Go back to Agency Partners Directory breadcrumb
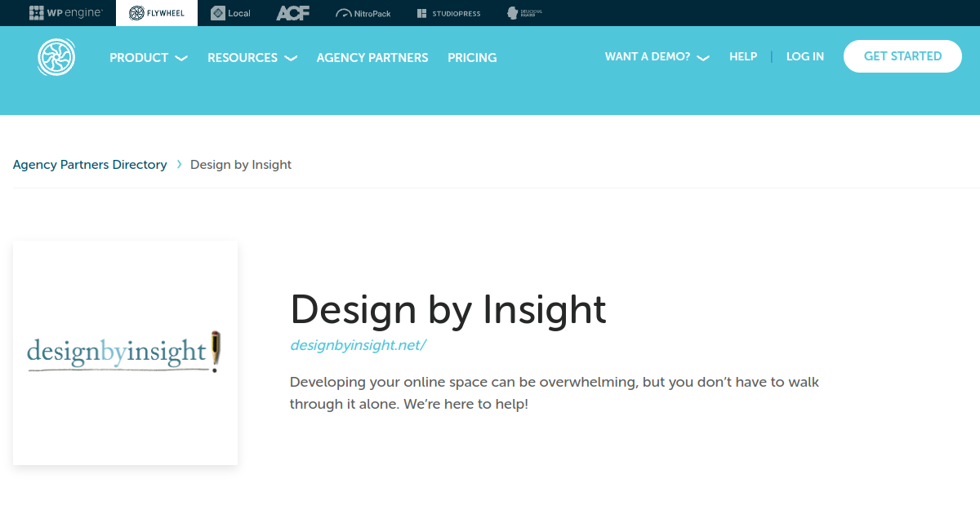Screen dimensions: 980x514 (x=90, y=165)
